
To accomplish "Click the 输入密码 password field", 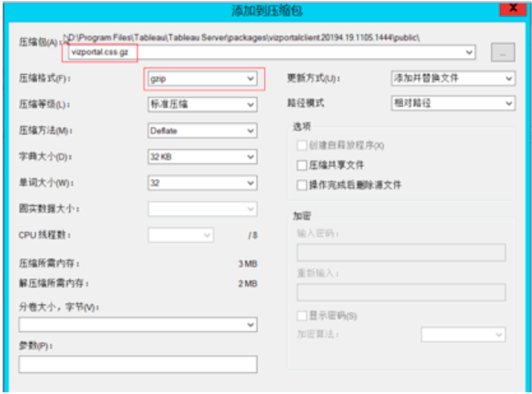I will pyautogui.click(x=401, y=252).
